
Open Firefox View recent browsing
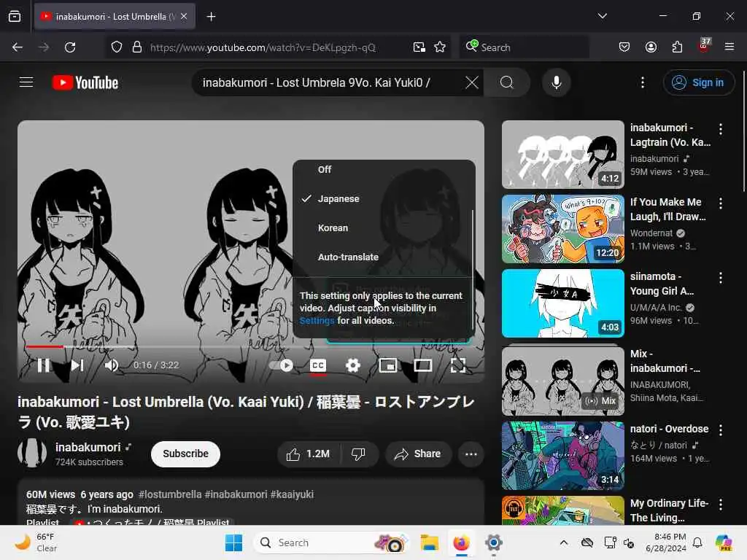15,17
